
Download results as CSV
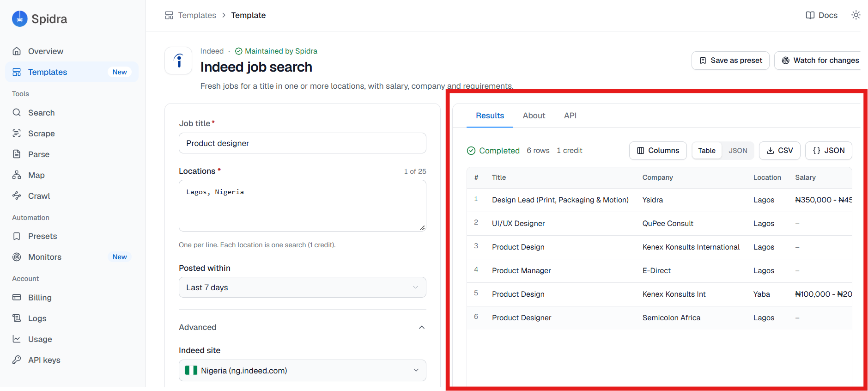click(780, 151)
